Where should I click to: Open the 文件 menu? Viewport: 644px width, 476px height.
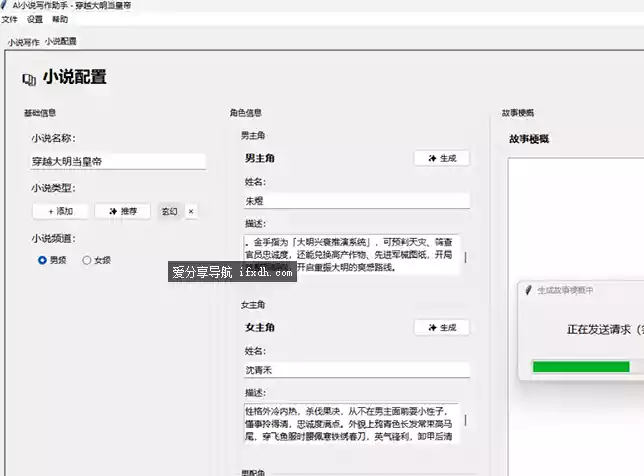(x=9, y=19)
